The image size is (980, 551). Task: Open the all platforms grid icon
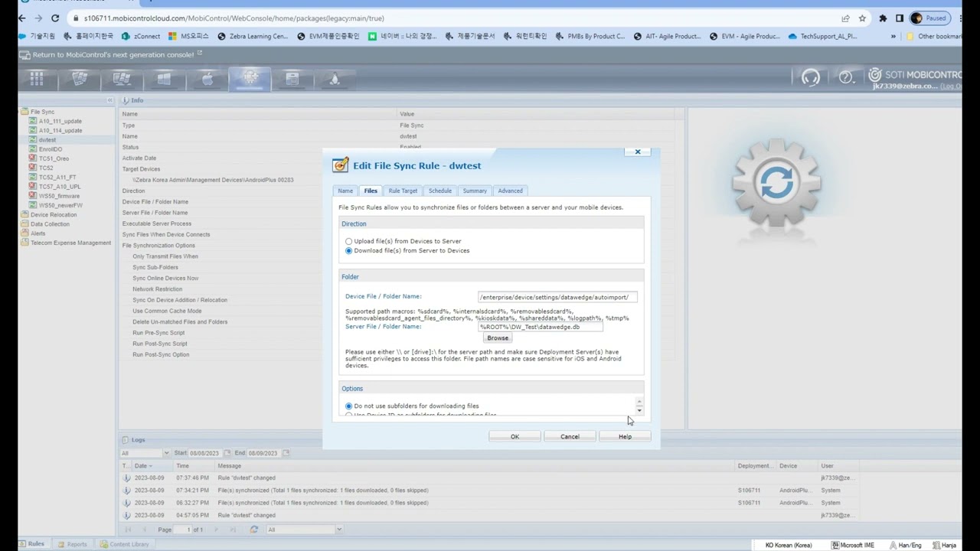(36, 78)
